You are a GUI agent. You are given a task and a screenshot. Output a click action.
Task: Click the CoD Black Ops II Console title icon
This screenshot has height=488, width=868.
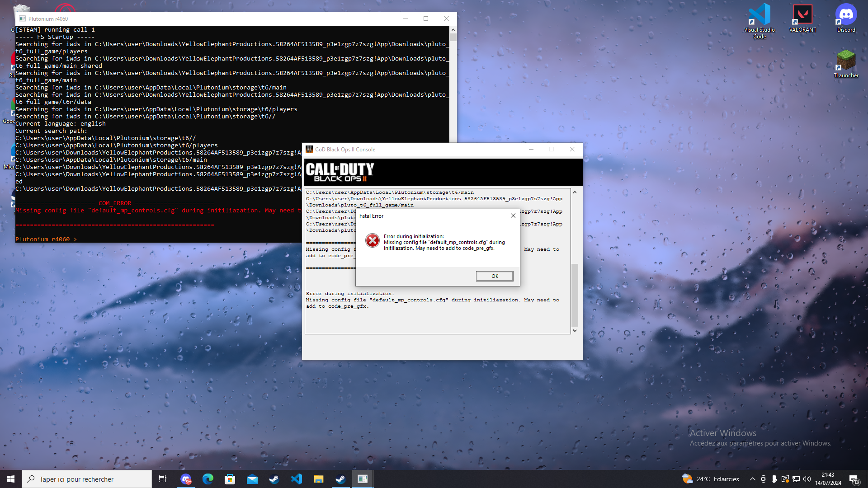[309, 149]
